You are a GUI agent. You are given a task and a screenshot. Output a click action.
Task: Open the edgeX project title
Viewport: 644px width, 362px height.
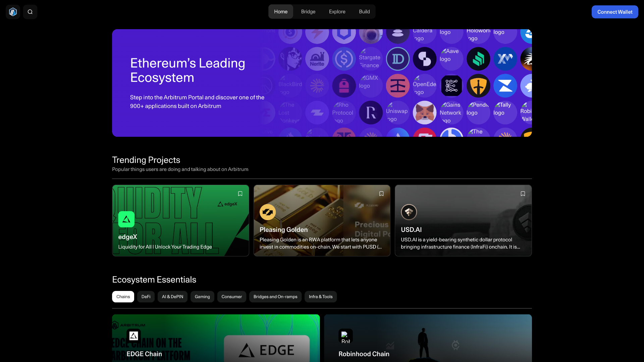tap(127, 237)
